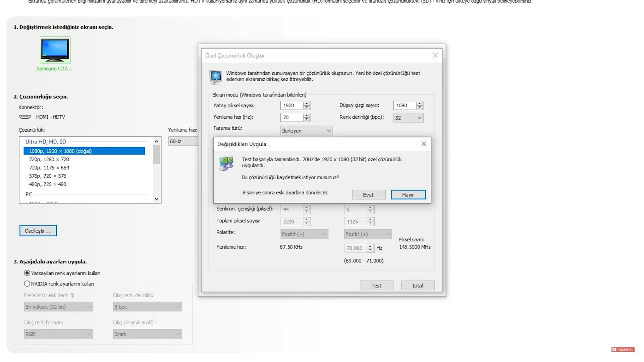The height and width of the screenshot is (362, 644).
Task: Select Varsayılan renk ayarlarını kullan radio button
Action: [27, 273]
